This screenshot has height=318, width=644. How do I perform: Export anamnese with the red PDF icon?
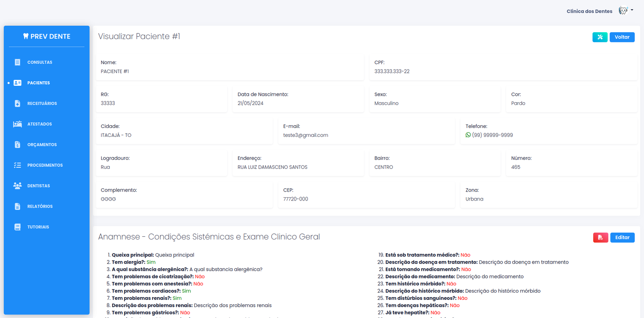600,237
